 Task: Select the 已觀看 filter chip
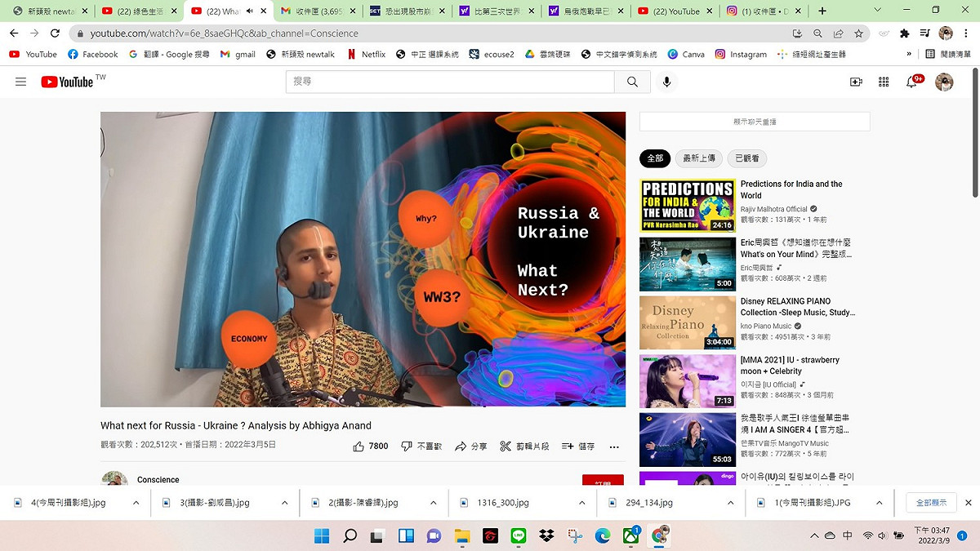(x=747, y=158)
